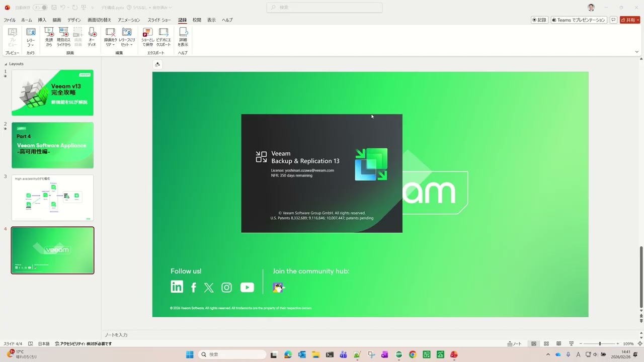Screen dimensions: 644x362
Task: Click アクセシビリティ: 検討が必要です status
Action: tap(84, 344)
